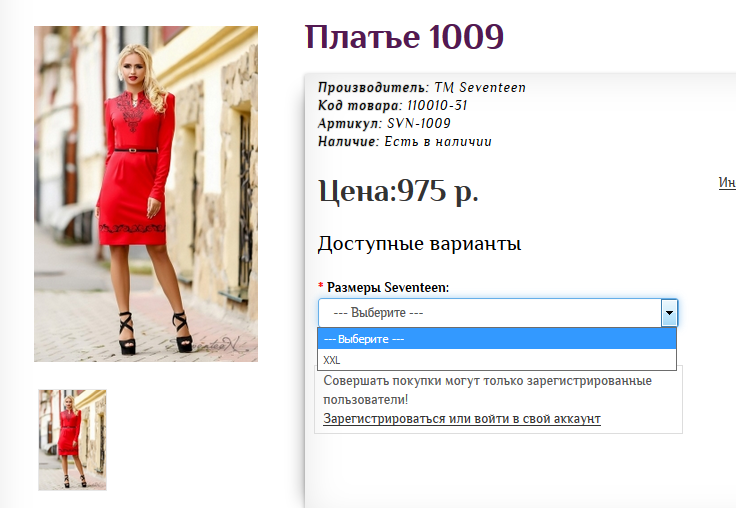The image size is (736, 508).
Task: Click the price 'Цена: 975 р.'
Action: [398, 191]
